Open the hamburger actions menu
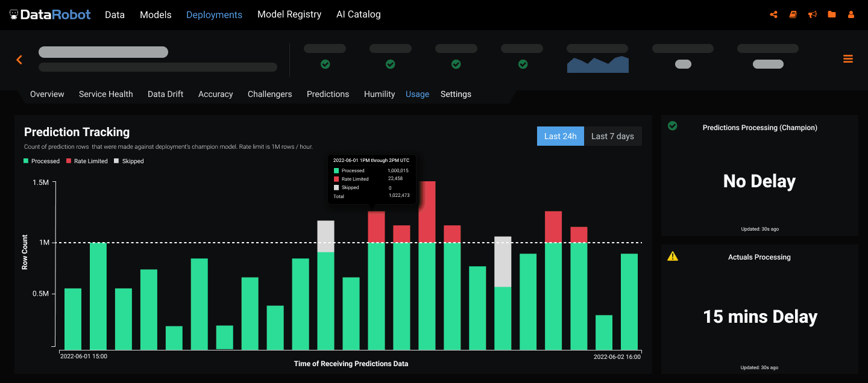The height and width of the screenshot is (383, 868). pos(848,58)
